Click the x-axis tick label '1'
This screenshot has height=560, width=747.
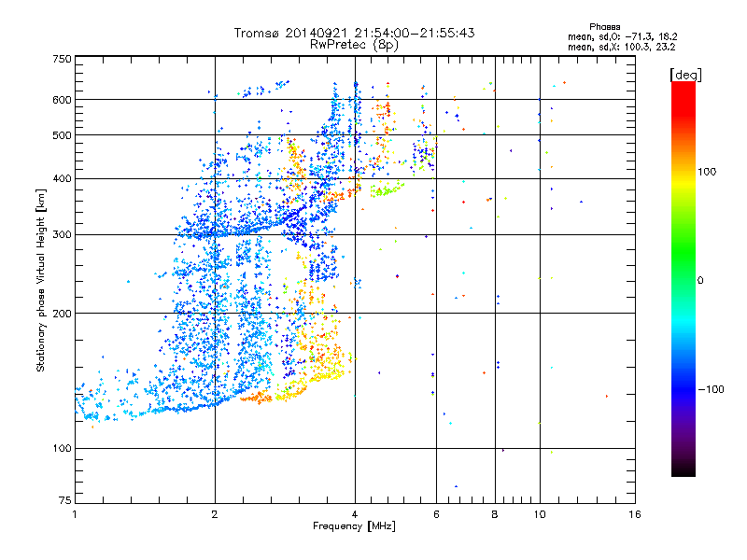click(x=75, y=514)
